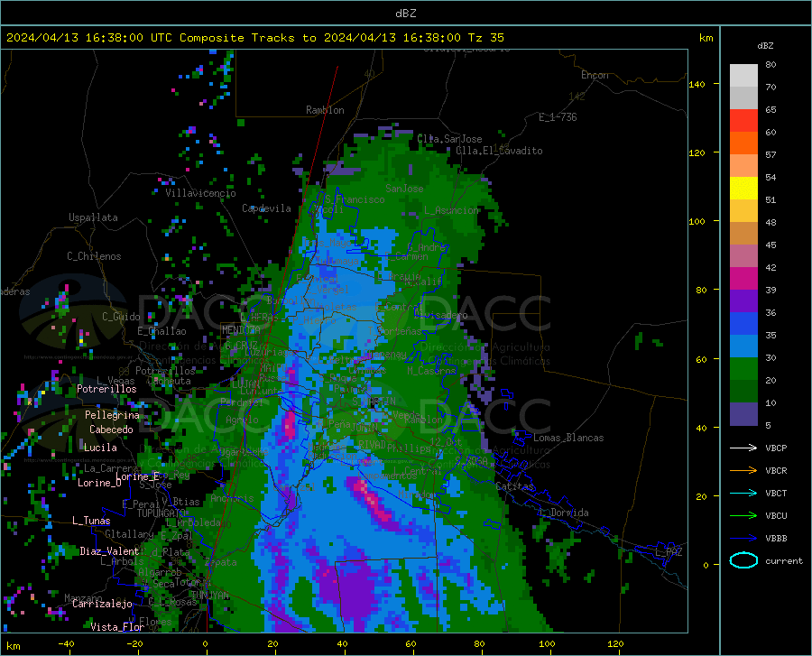This screenshot has width=812, height=656.
Task: Click the '57' value in the dBZ legend
Action: pyautogui.click(x=770, y=155)
